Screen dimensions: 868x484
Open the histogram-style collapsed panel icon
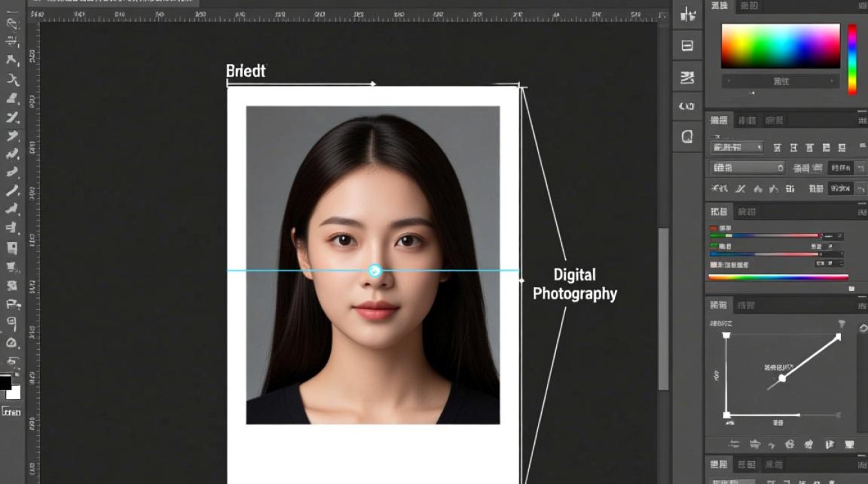pyautogui.click(x=687, y=14)
